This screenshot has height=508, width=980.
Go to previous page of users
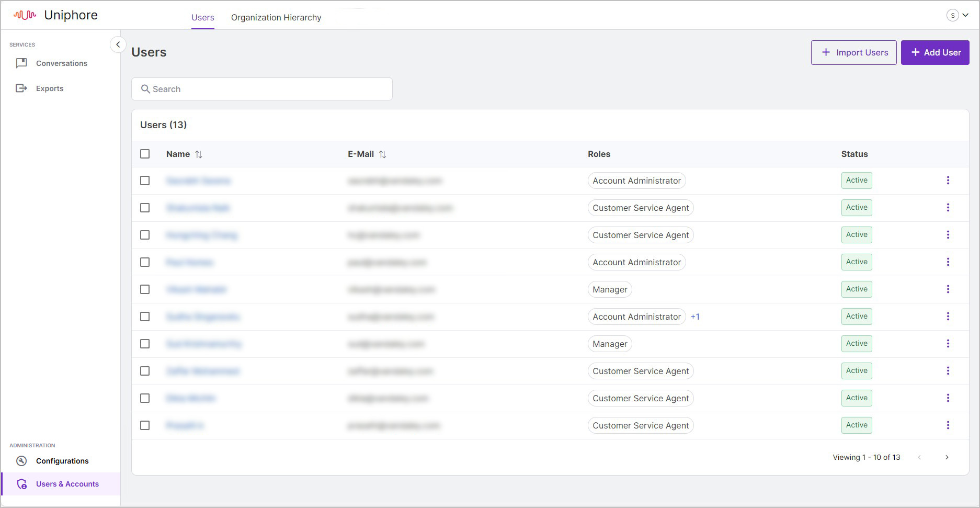coord(919,457)
